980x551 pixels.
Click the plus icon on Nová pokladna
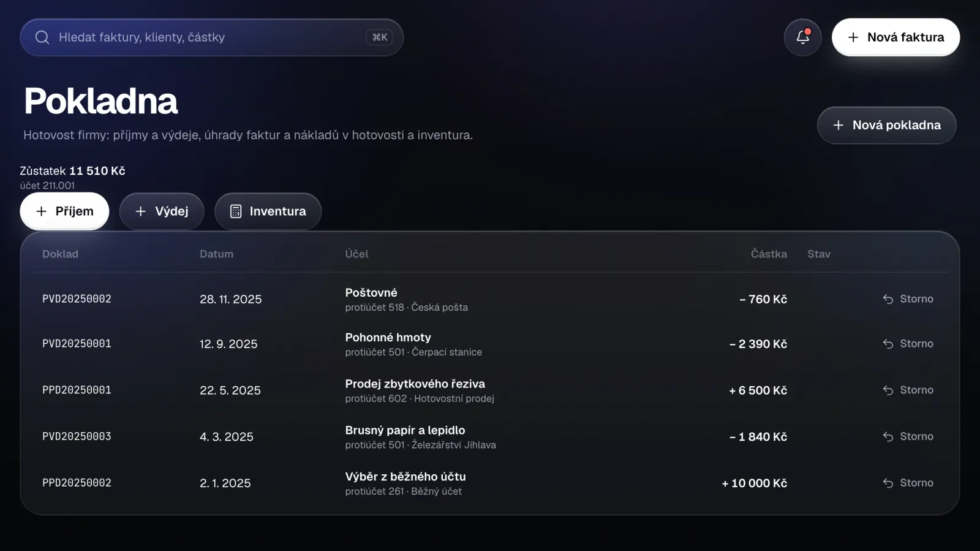pos(839,125)
